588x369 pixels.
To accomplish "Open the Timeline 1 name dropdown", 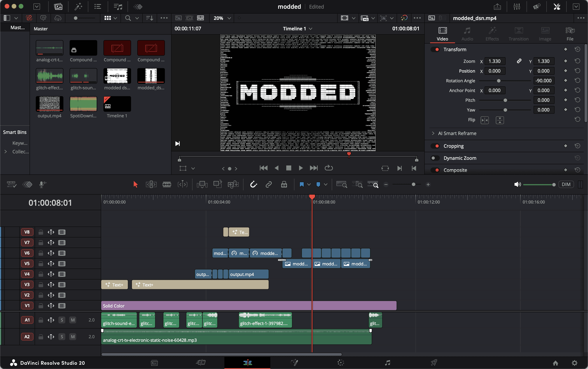I will (297, 29).
